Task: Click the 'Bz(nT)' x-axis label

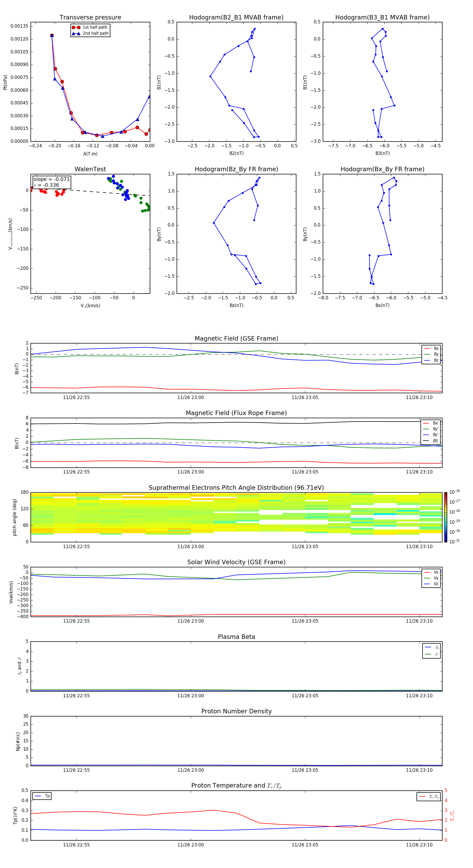Action: 236,305
